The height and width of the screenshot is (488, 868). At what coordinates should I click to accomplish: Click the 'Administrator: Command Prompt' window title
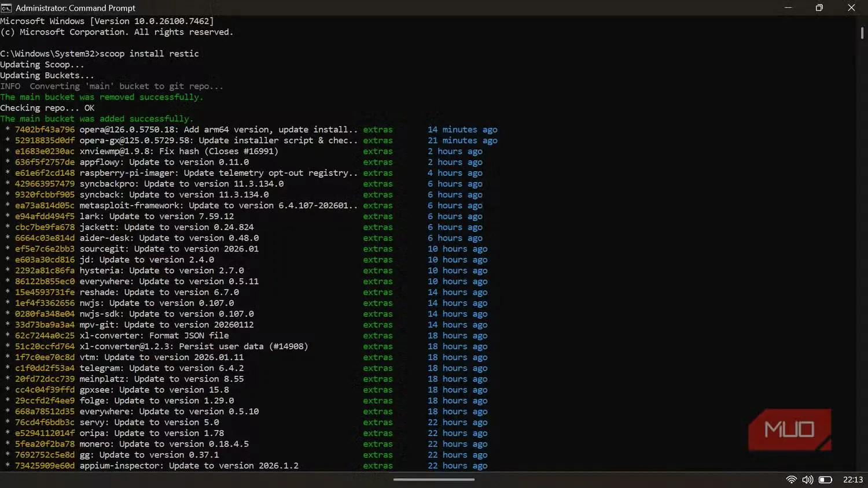[x=75, y=8]
